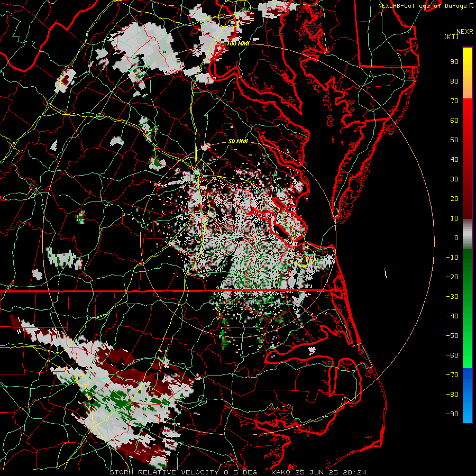Click the 50 value on velocity scale

point(454,140)
